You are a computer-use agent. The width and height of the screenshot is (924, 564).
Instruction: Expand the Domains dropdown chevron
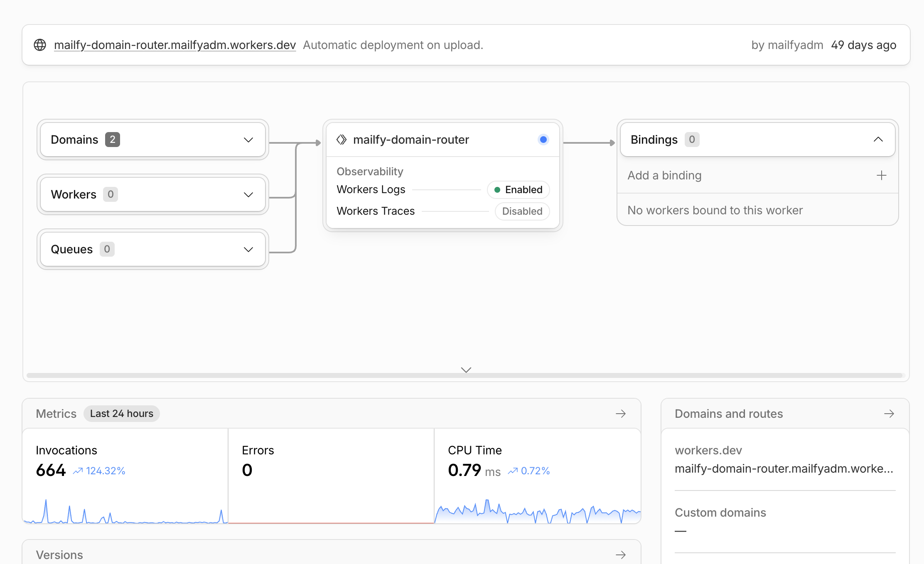248,140
